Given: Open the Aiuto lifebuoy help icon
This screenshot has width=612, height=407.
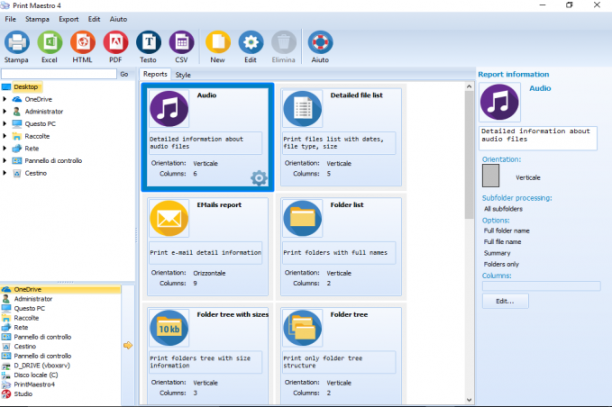Looking at the screenshot, I should [320, 43].
